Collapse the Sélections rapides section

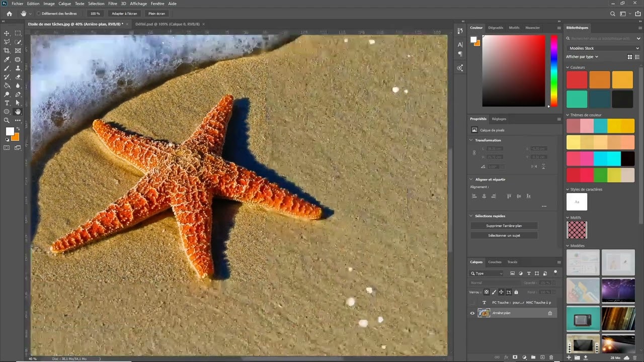coord(471,216)
